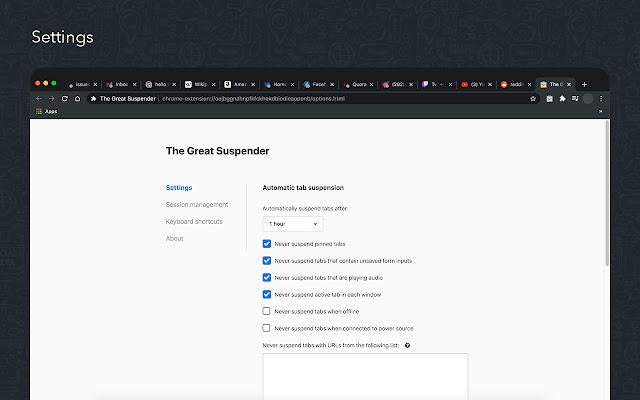Click the help icon beside URL list label

pyautogui.click(x=407, y=345)
